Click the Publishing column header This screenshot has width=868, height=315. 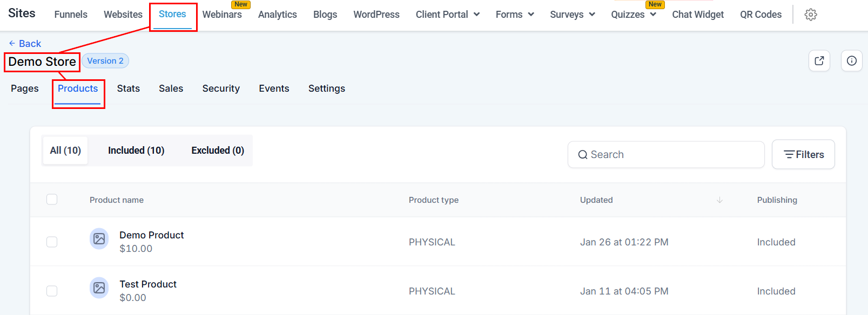click(777, 200)
